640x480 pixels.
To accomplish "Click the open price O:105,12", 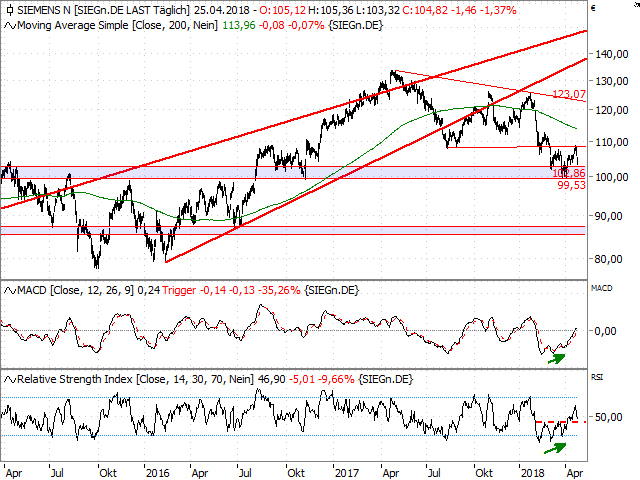I will [282, 10].
